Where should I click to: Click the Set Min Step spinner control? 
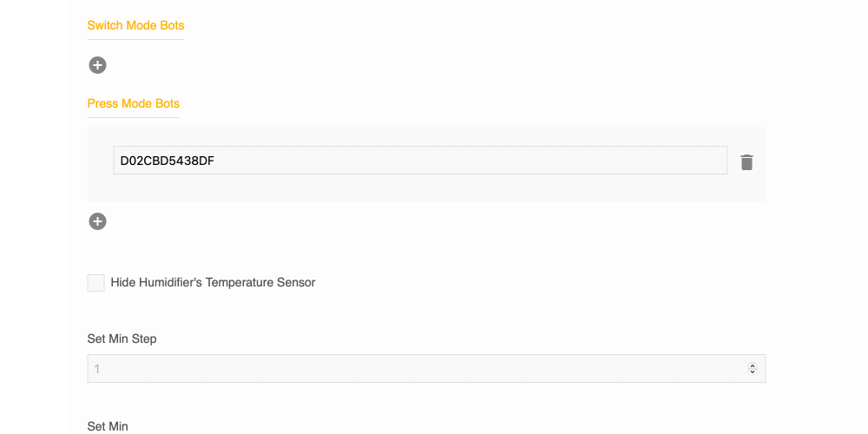(x=752, y=369)
